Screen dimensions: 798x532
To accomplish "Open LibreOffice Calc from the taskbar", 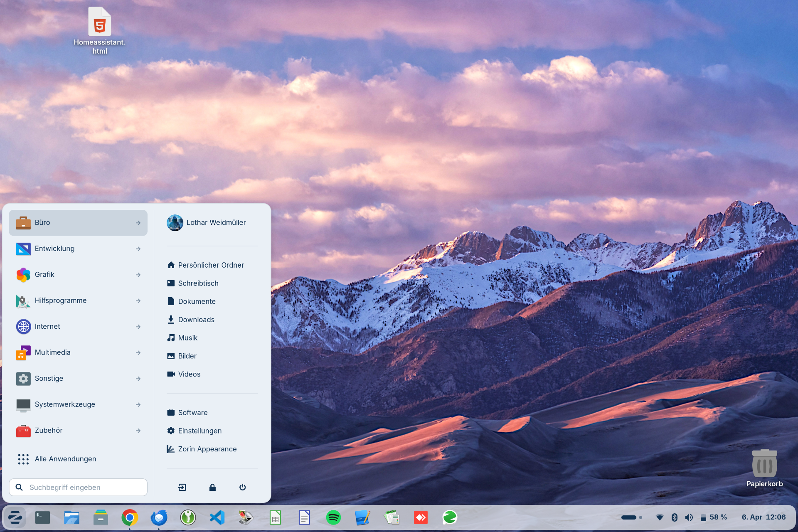I will (x=275, y=517).
